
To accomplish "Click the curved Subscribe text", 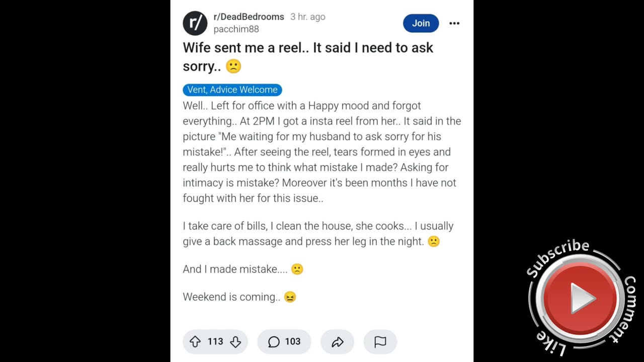I will click(x=557, y=256).
